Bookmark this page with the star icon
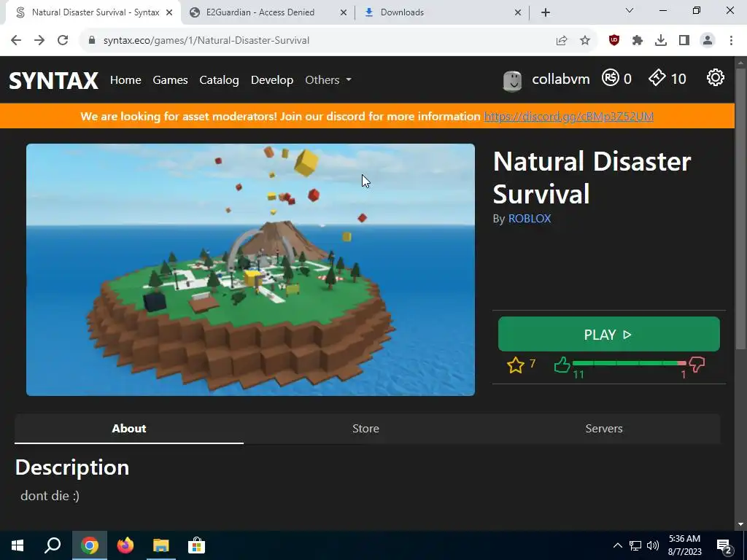This screenshot has width=747, height=560. [x=585, y=41]
